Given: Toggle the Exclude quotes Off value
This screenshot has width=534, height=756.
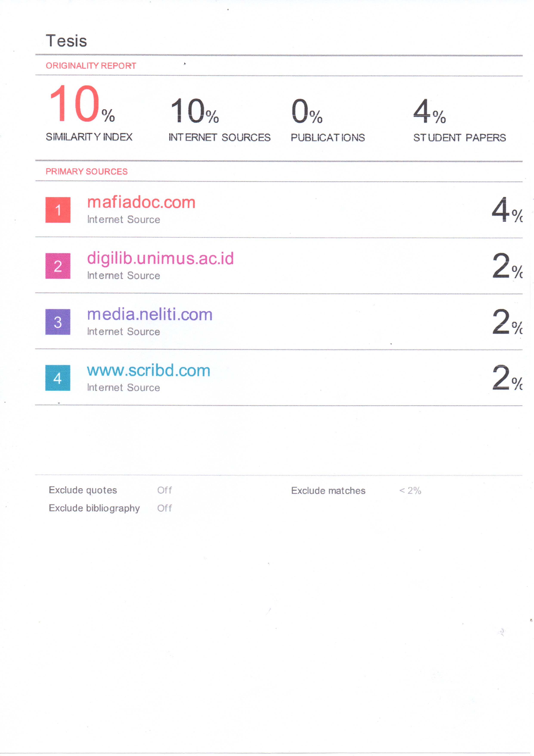Looking at the screenshot, I should coord(164,490).
